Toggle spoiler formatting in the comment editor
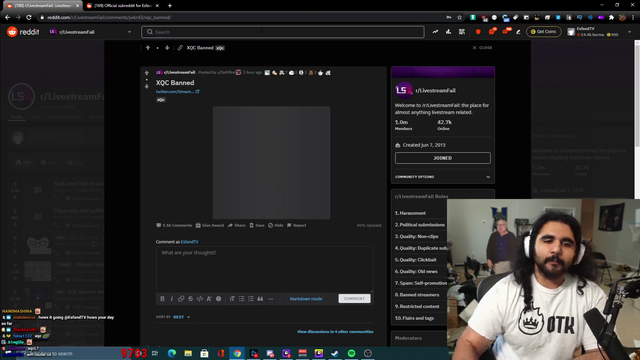640x360 pixels. pos(218,299)
